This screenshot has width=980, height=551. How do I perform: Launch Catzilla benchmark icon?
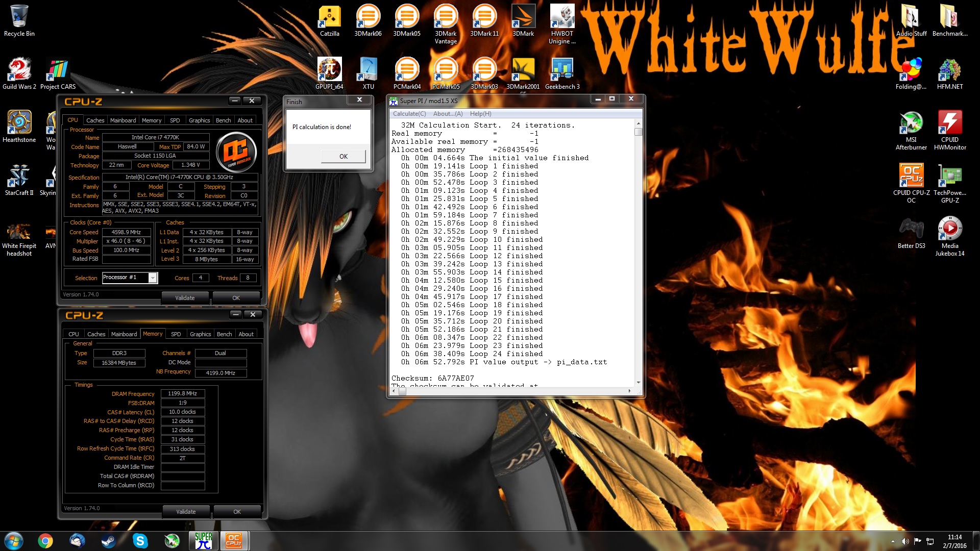click(330, 20)
